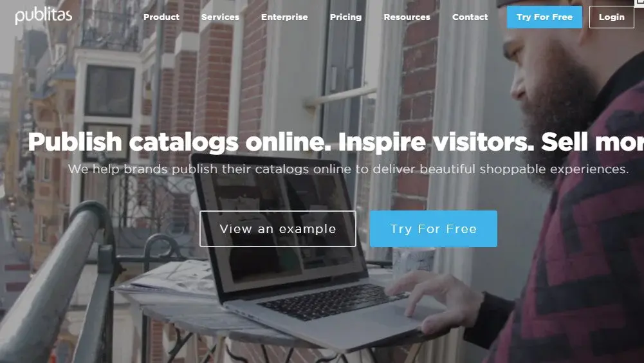Image resolution: width=644 pixels, height=363 pixels.
Task: Click the papers on the balcony table
Action: 169,279
